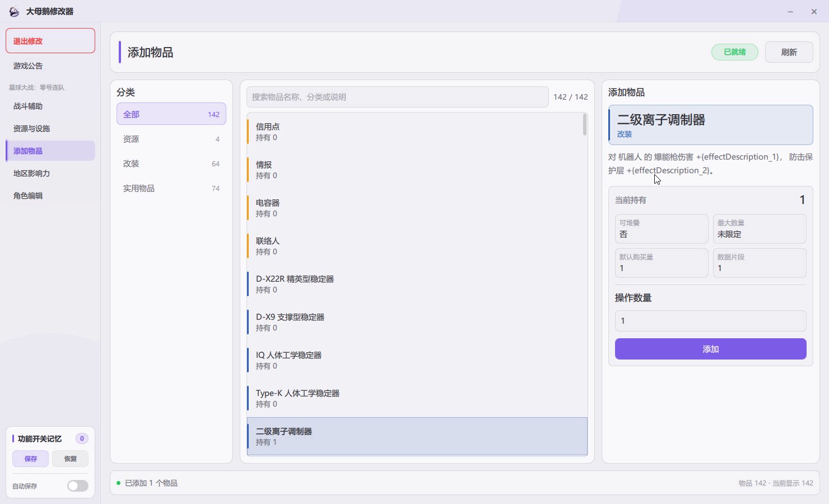Click the 操作数量 input field
The image size is (829, 504).
pyautogui.click(x=710, y=321)
